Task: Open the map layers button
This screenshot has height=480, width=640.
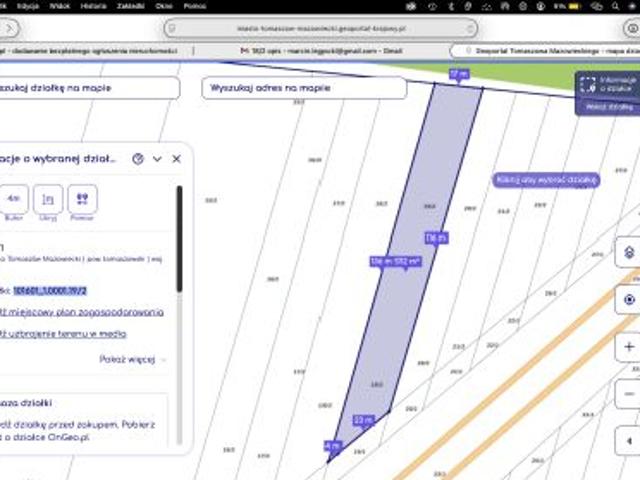Action: click(629, 252)
